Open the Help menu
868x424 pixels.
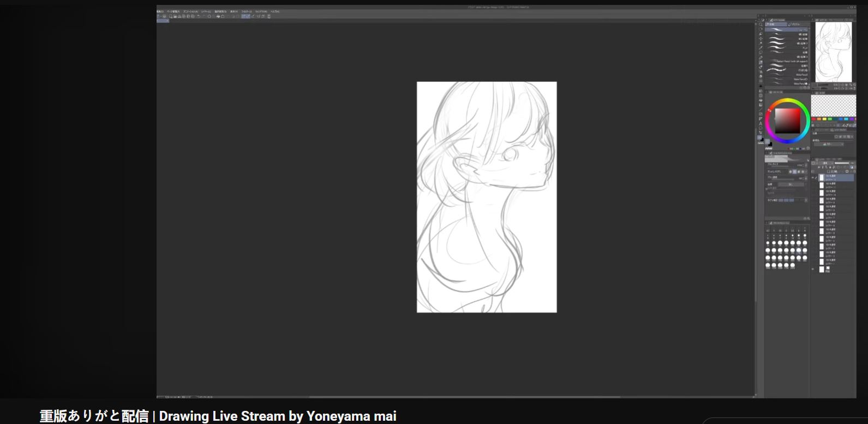click(274, 11)
